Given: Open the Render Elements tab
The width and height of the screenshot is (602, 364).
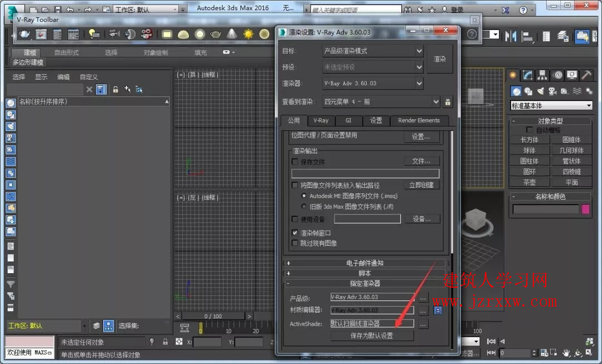Looking at the screenshot, I should click(x=419, y=120).
